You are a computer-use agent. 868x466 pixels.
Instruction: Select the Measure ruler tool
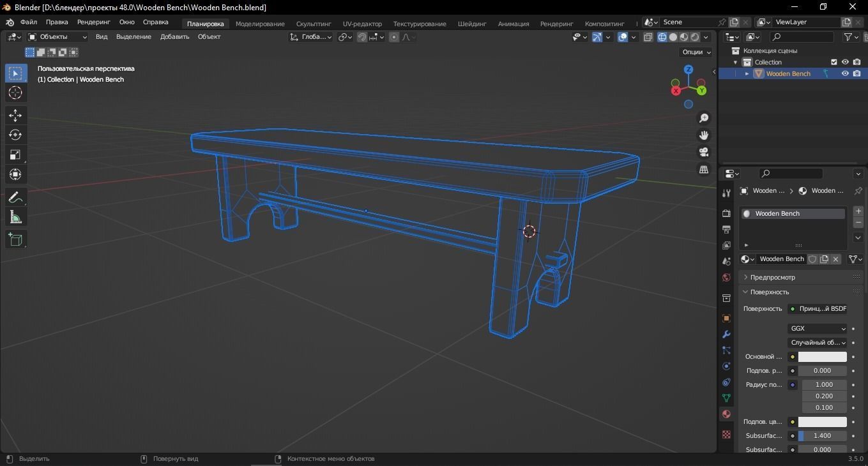tap(15, 218)
